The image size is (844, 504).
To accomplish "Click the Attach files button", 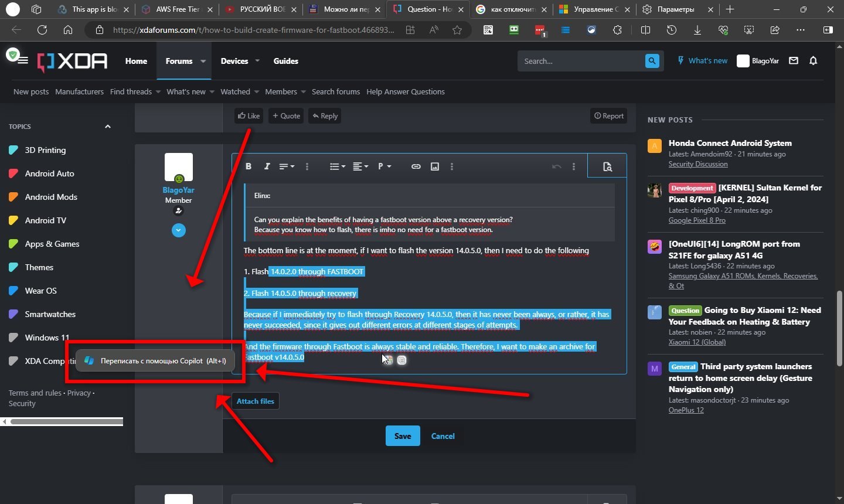I will coord(256,401).
